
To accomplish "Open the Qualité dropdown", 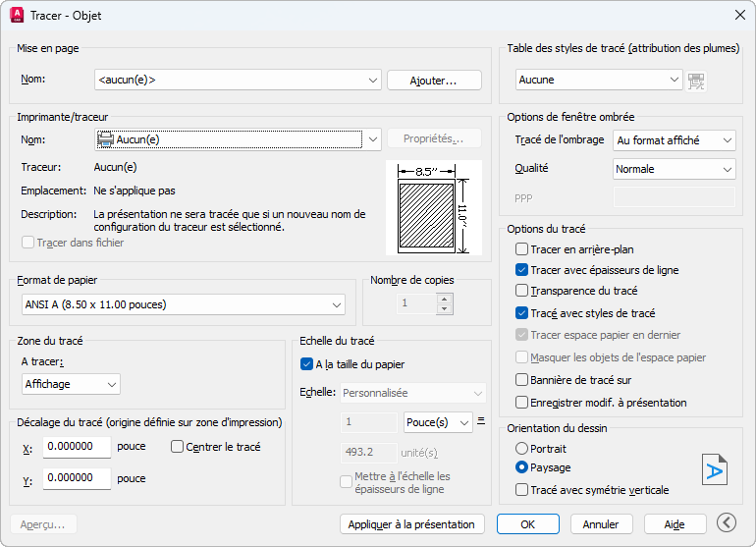I will coord(674,169).
